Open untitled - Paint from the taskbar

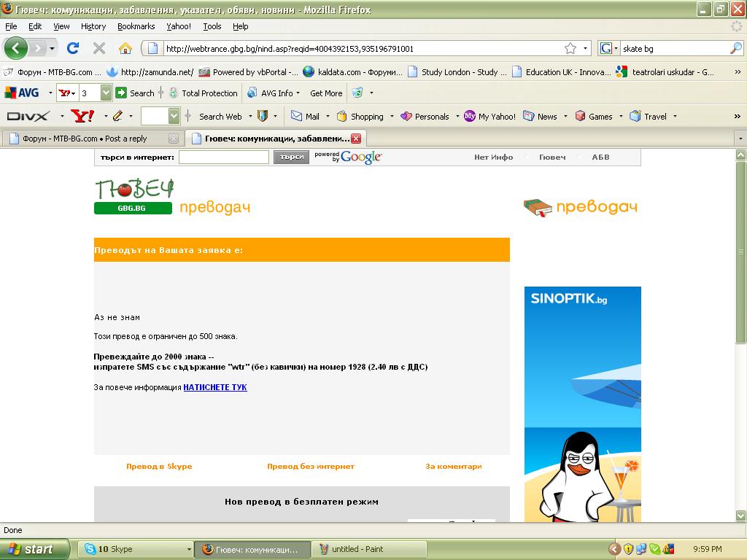click(356, 549)
